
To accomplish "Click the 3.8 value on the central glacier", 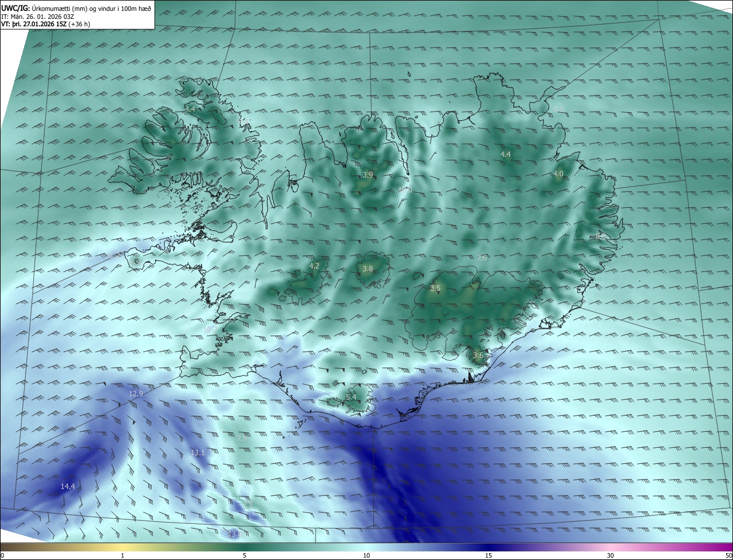I will (368, 269).
